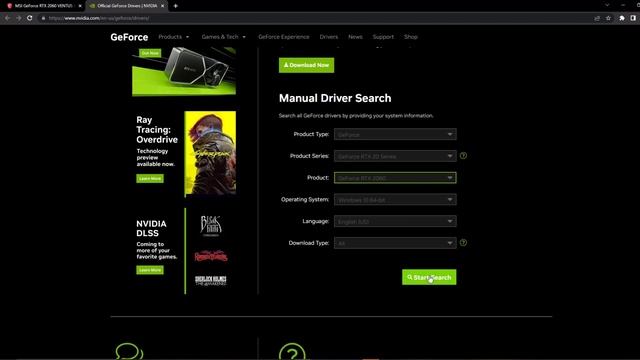This screenshot has width=640, height=360.
Task: Click Learn More under NVIDIA DLSS
Action: tap(150, 270)
